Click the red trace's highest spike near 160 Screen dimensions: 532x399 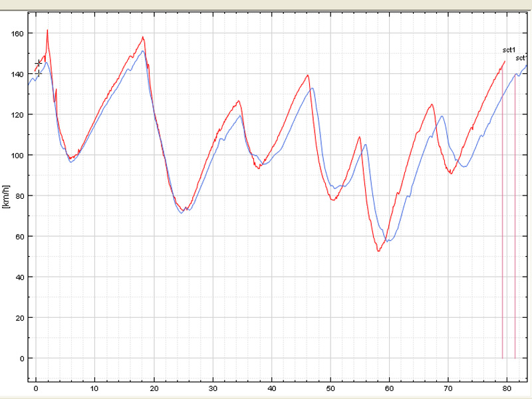[x=47, y=31]
